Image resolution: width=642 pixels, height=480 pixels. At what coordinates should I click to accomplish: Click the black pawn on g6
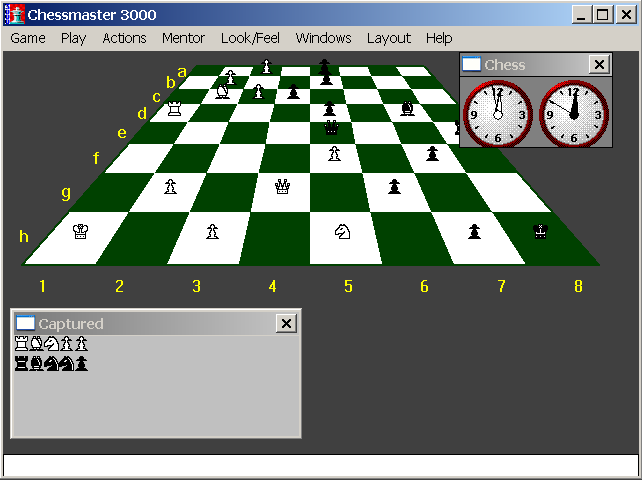[394, 186]
